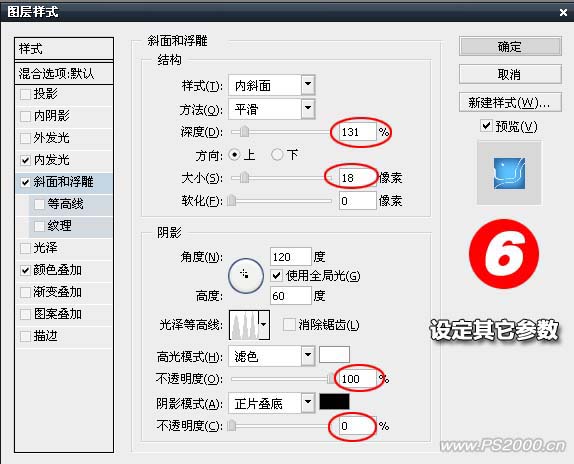Click the black shadow color swatch
The image size is (574, 464).
pyautogui.click(x=334, y=401)
